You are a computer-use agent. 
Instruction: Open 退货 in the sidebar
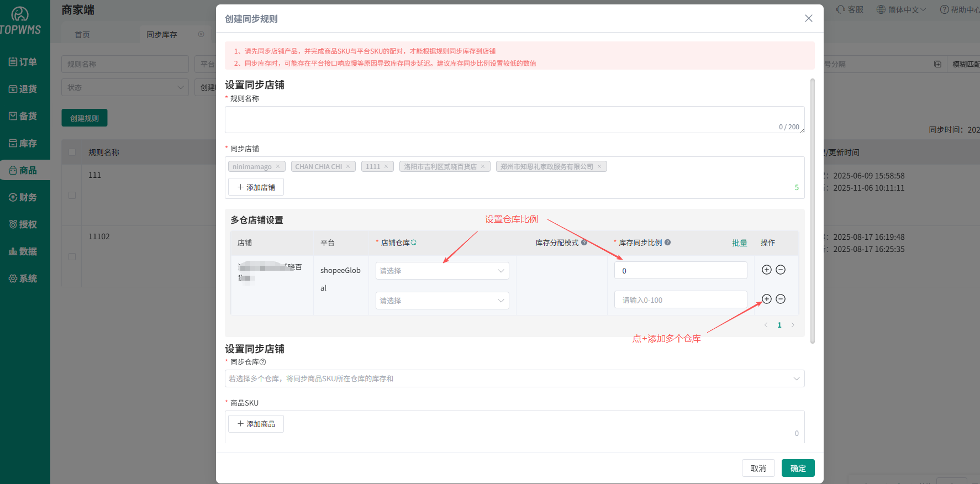coord(23,89)
